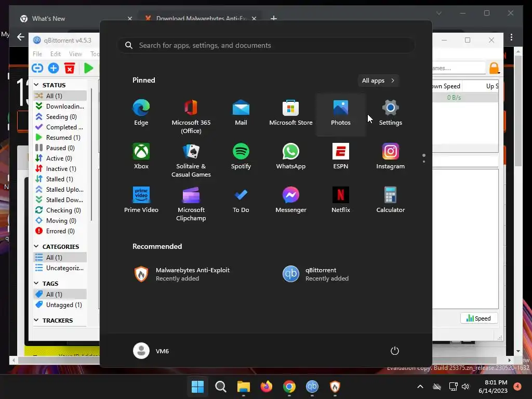Open Firefox from taskbar
The width and height of the screenshot is (532, 399).
coord(267,387)
